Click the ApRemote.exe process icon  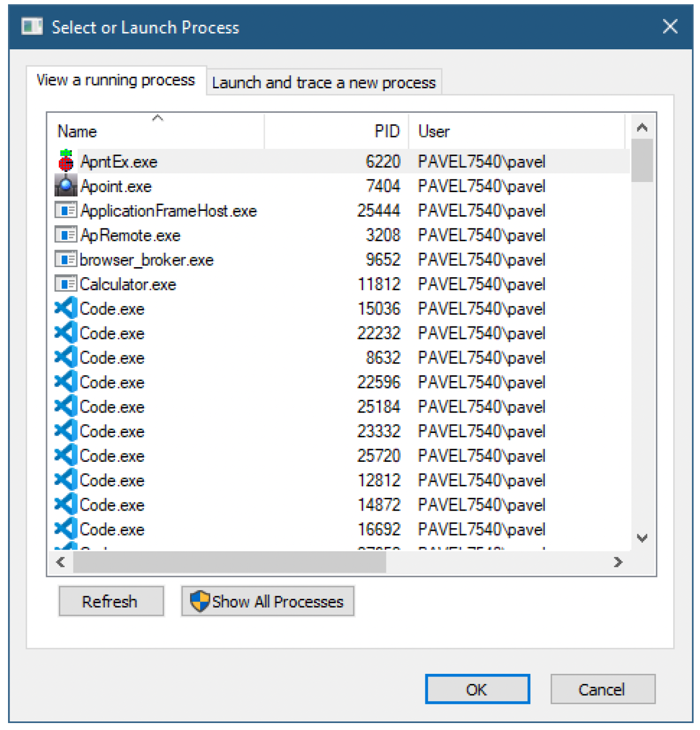coord(66,235)
